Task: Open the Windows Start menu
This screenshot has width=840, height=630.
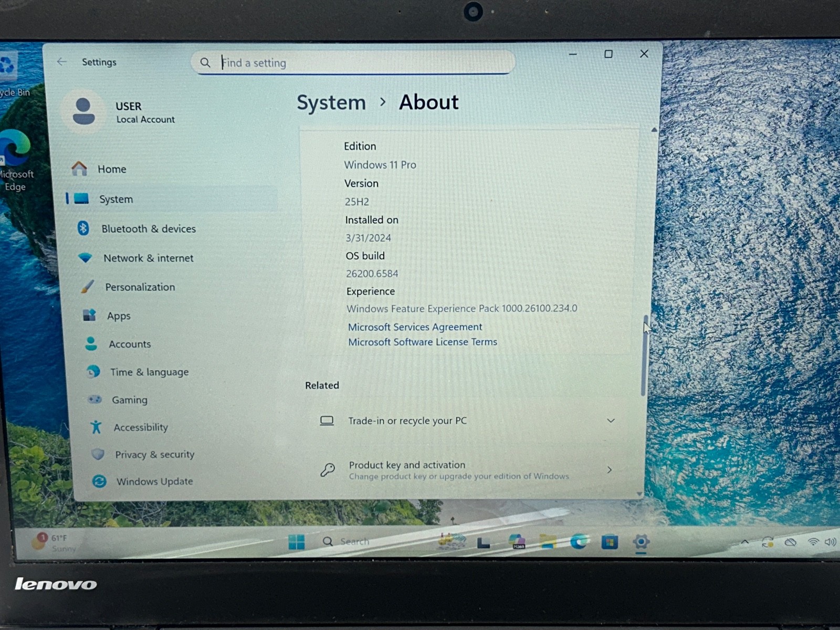Action: (297, 542)
